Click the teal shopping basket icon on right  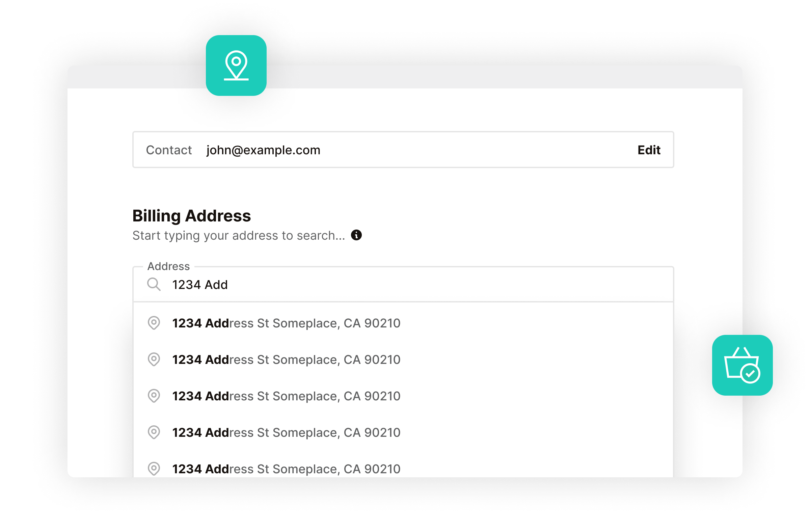(x=742, y=366)
